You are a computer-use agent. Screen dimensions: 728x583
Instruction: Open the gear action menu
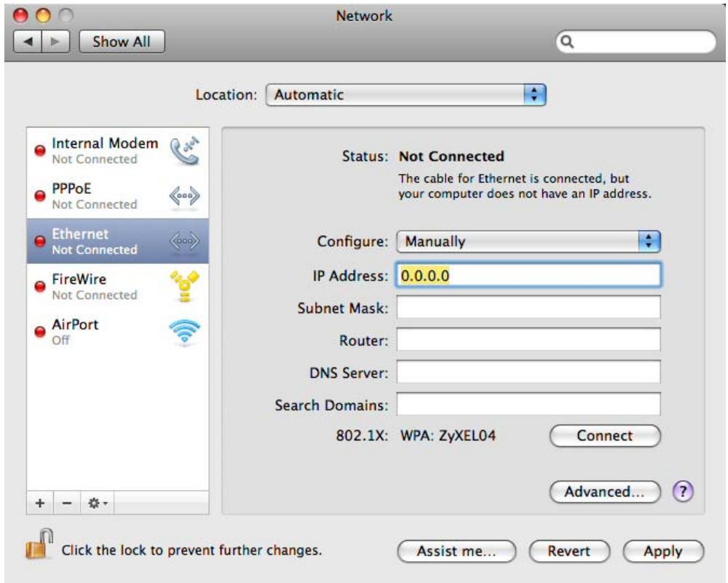click(x=97, y=503)
